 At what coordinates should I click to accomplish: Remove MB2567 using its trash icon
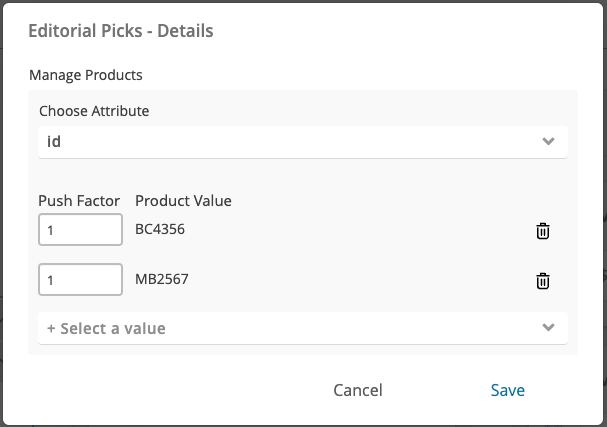click(x=542, y=281)
